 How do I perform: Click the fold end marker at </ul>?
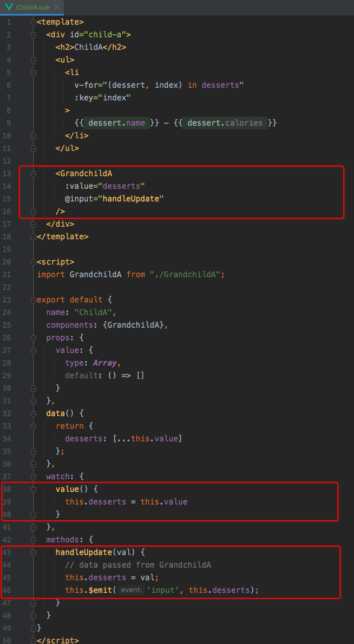[x=34, y=149]
